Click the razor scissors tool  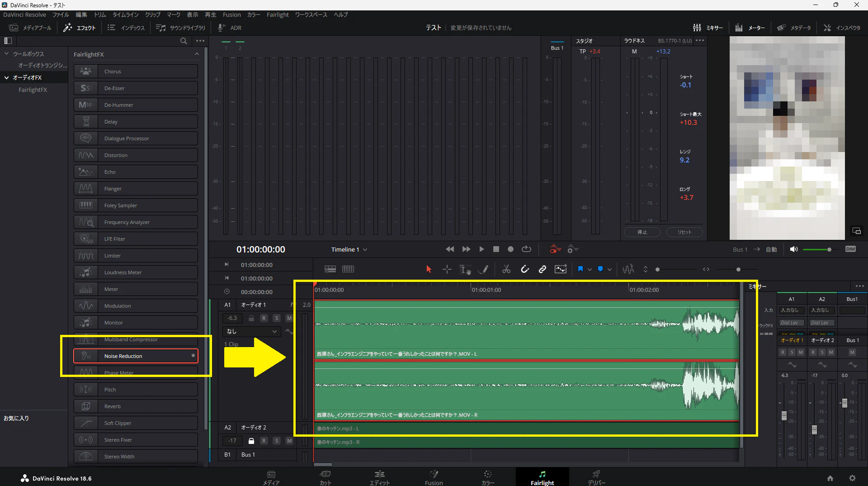tap(506, 269)
